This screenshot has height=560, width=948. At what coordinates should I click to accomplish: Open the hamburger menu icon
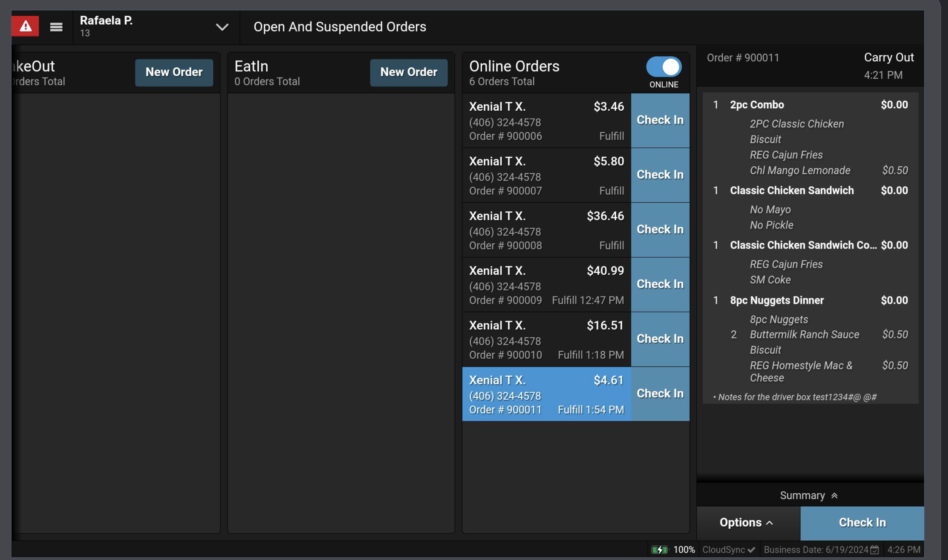(x=56, y=27)
